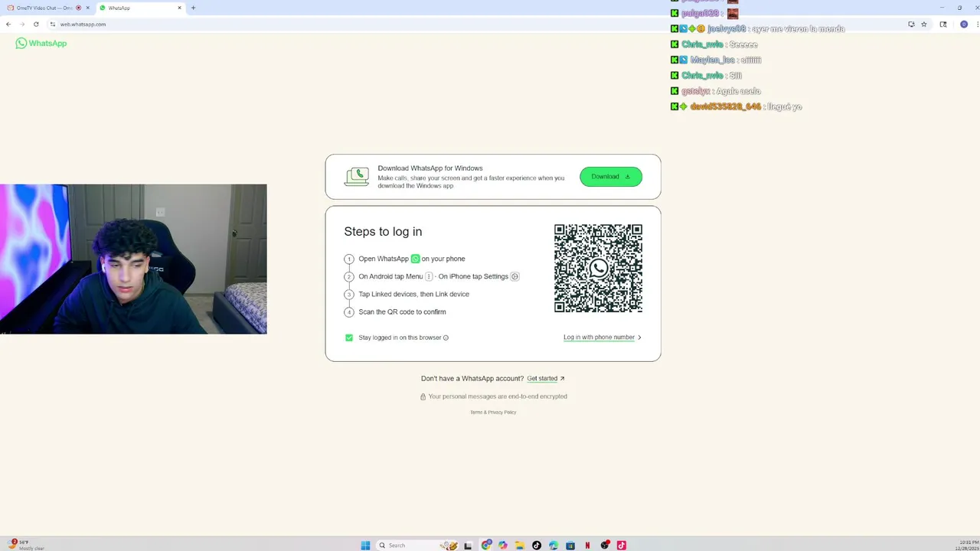The width and height of the screenshot is (980, 551).
Task: Close the WhatsApp tab
Action: point(180,8)
